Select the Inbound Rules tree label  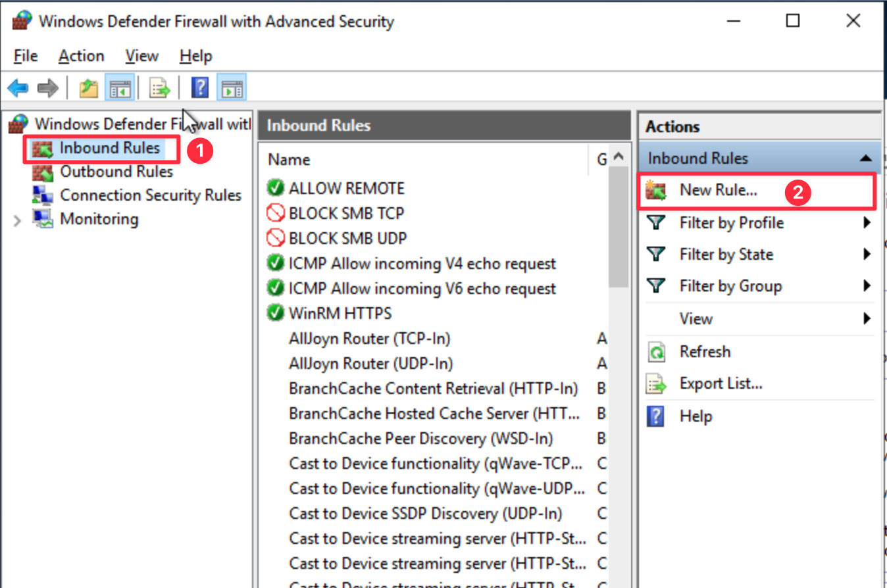pos(110,148)
